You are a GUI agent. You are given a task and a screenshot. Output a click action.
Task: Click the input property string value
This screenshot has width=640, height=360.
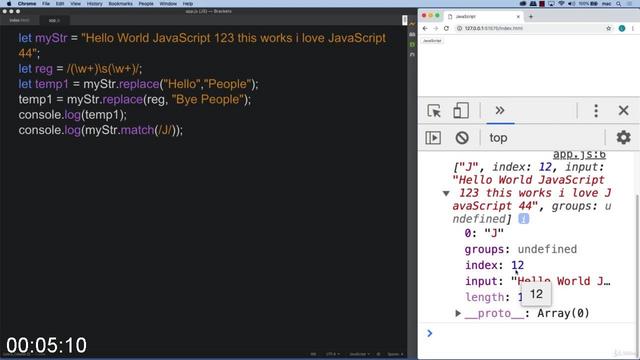pos(561,281)
